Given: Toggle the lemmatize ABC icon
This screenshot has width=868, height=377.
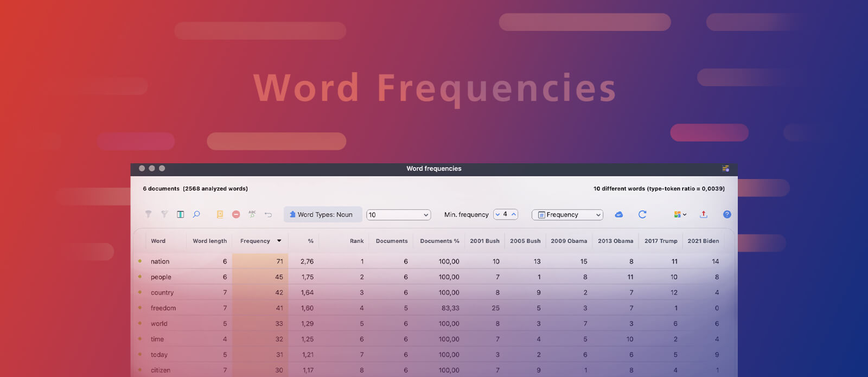Looking at the screenshot, I should tap(252, 214).
